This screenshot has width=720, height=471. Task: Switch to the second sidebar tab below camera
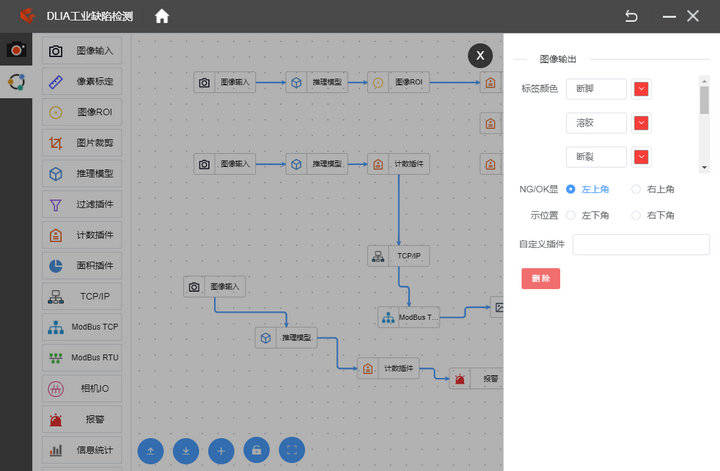(x=16, y=82)
